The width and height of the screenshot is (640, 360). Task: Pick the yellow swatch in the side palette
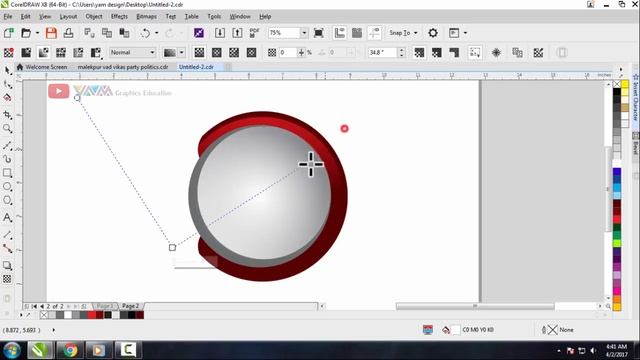click(625, 84)
